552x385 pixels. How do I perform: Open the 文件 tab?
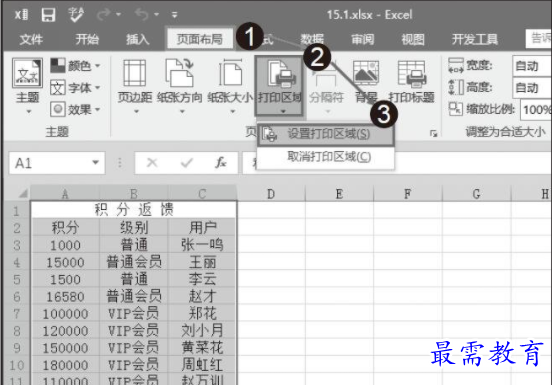coord(31,39)
